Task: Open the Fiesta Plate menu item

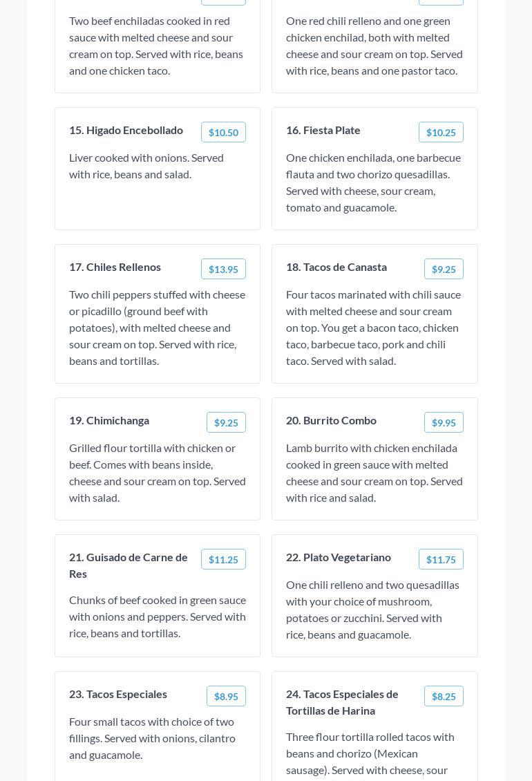Action: click(323, 130)
